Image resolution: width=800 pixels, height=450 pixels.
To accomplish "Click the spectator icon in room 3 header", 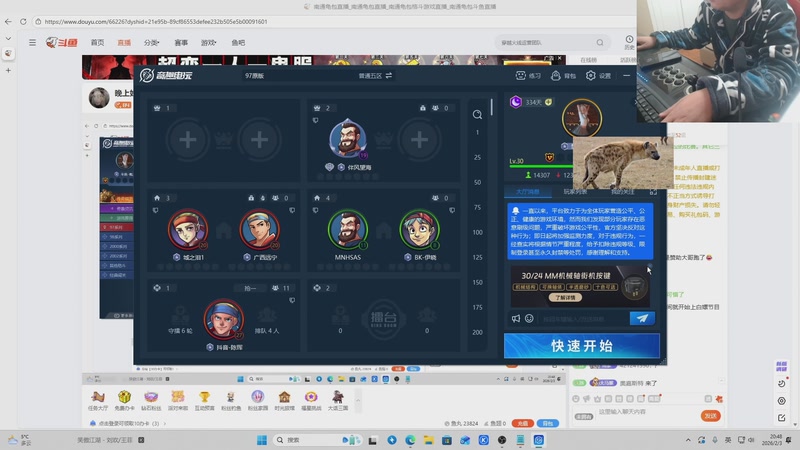I will pos(275,198).
